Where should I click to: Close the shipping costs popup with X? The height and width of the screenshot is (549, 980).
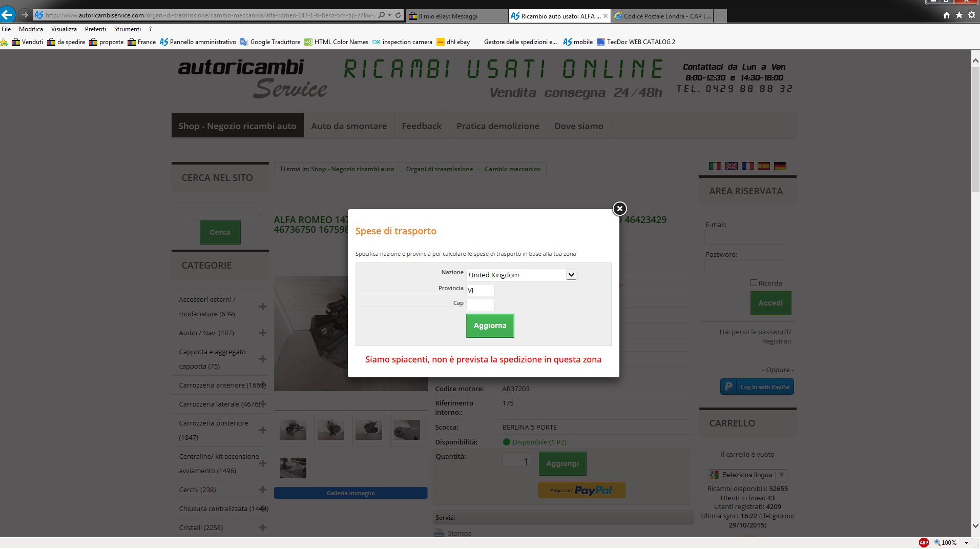click(620, 209)
